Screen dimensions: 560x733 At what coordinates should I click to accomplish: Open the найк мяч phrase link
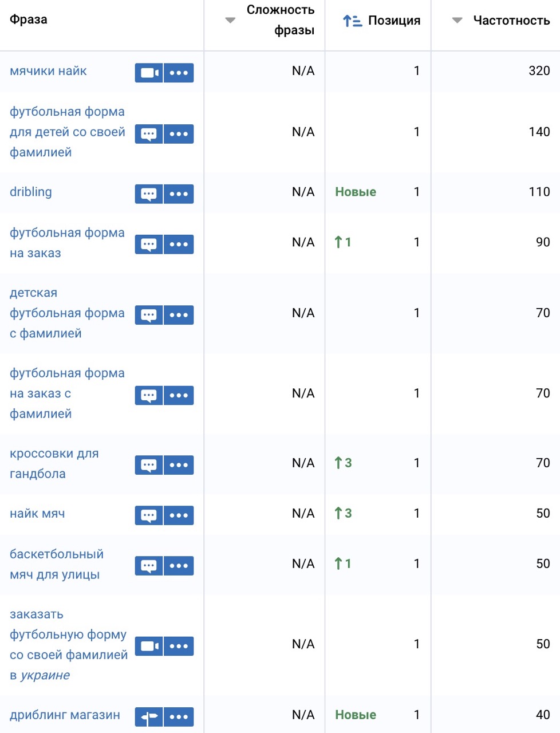(37, 513)
